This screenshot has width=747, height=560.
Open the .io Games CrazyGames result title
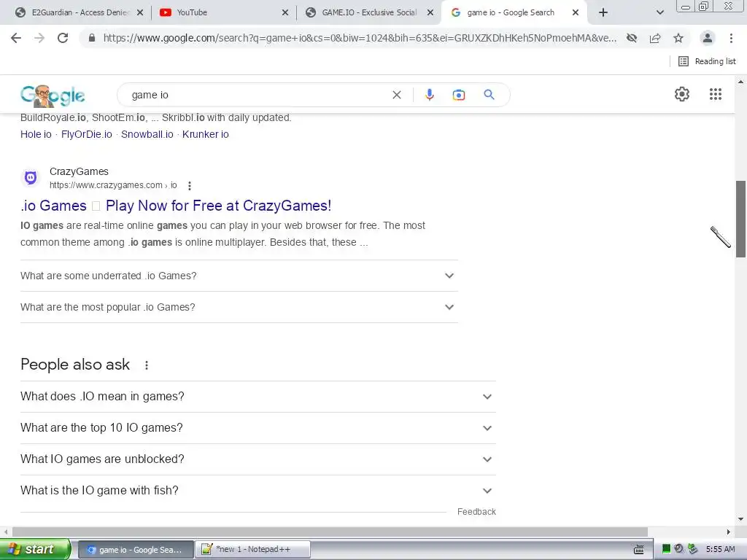[x=176, y=206]
